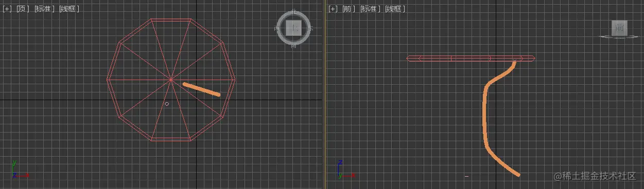Open 标准 shading menu in Front (前) viewport
Viewport: 644px width, 189px height.
370,9
